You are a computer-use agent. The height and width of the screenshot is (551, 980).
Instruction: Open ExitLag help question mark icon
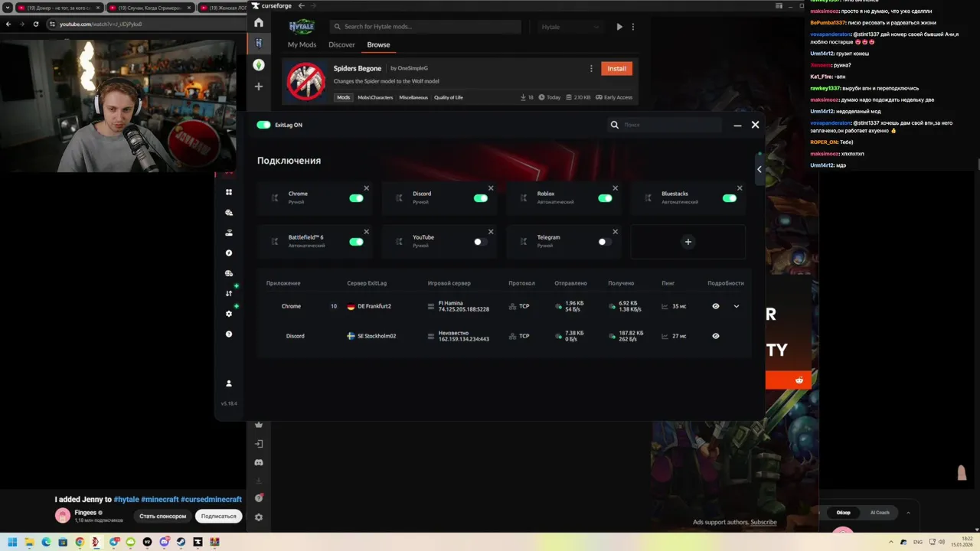point(229,334)
